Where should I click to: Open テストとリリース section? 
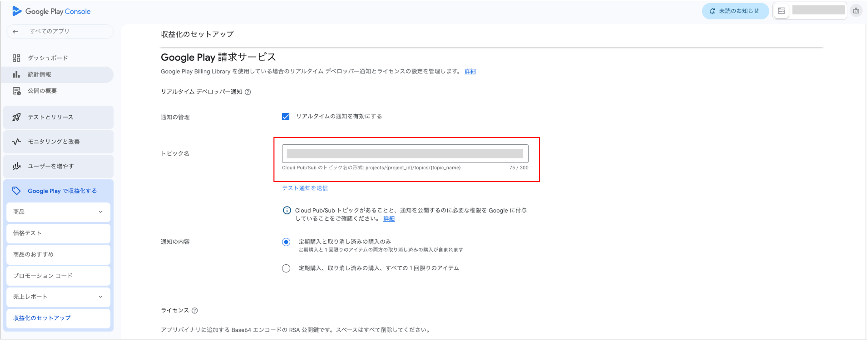58,117
